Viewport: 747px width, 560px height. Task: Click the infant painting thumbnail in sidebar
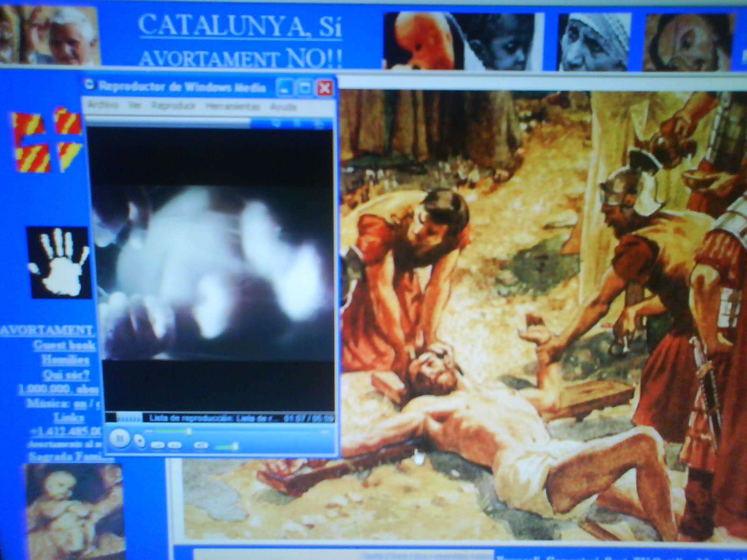(x=75, y=511)
